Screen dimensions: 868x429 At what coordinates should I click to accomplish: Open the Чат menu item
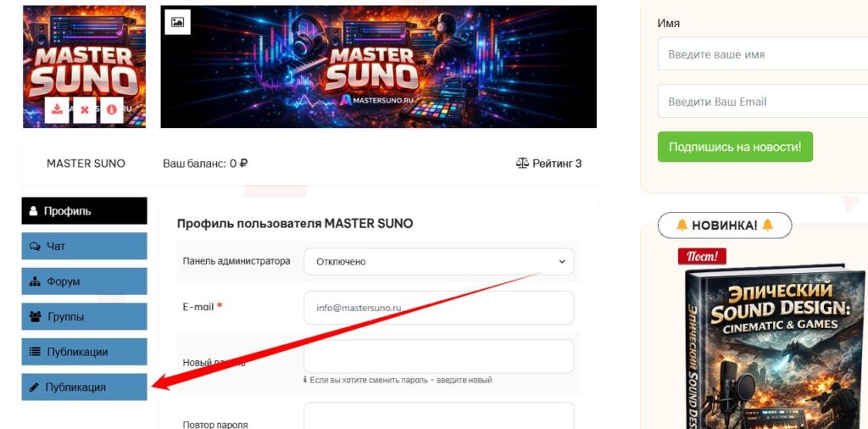[x=84, y=247]
